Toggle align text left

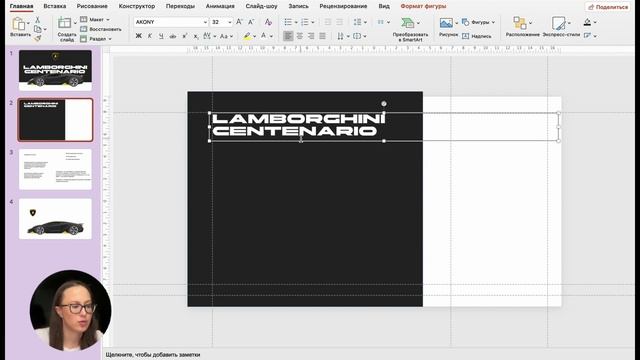click(x=288, y=36)
